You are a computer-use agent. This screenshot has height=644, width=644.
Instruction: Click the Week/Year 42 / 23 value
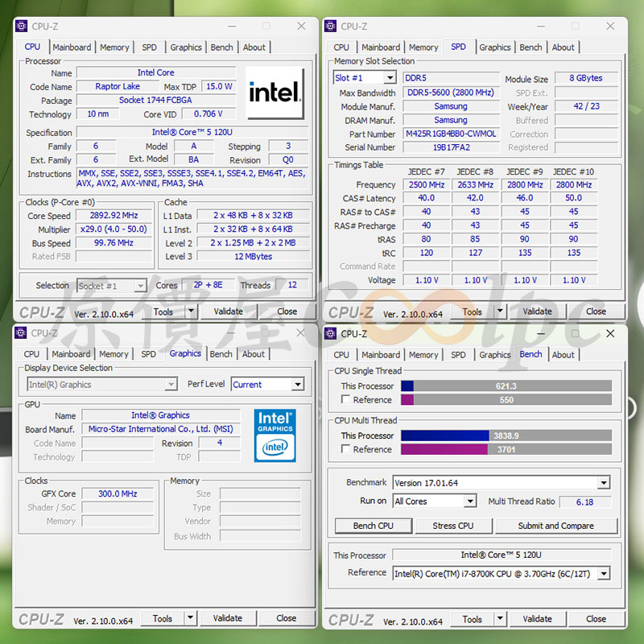(586, 106)
